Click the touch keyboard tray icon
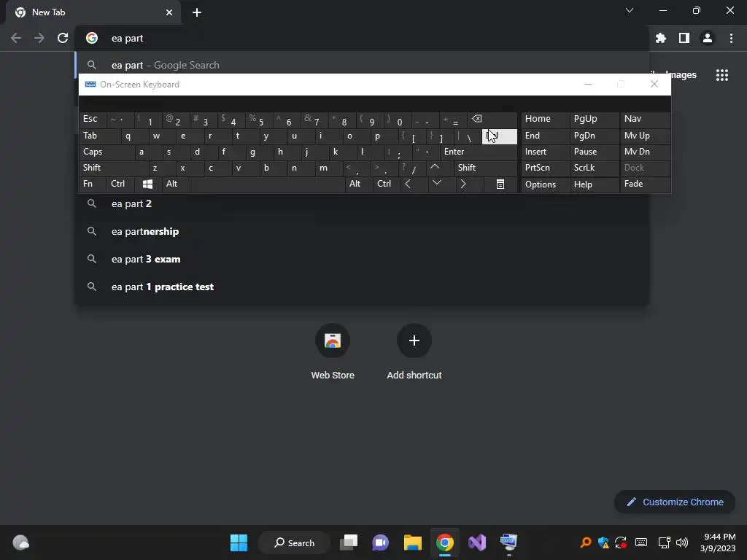Viewport: 747px width, 560px height. coord(641,542)
